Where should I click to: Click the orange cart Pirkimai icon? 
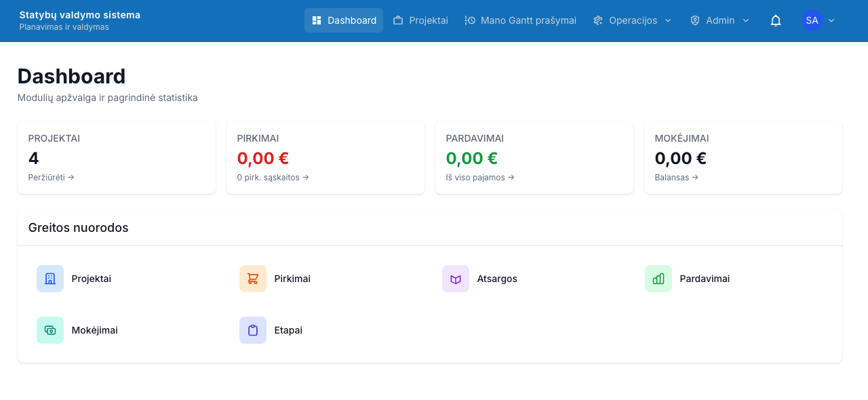click(x=253, y=279)
